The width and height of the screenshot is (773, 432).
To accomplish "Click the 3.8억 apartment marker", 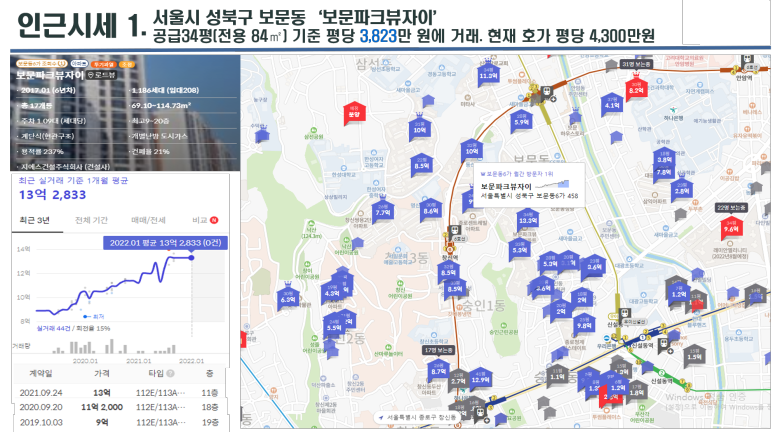I will point(664,157).
